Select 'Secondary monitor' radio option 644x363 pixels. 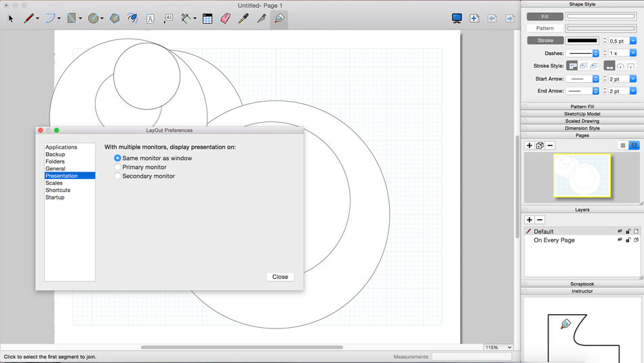click(118, 176)
